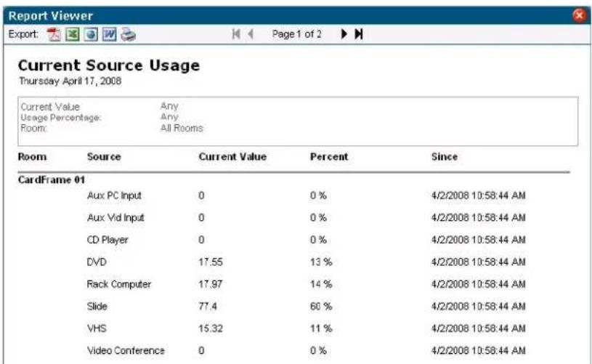
Task: Select the CardFrame 01 room row
Action: [x=52, y=179]
